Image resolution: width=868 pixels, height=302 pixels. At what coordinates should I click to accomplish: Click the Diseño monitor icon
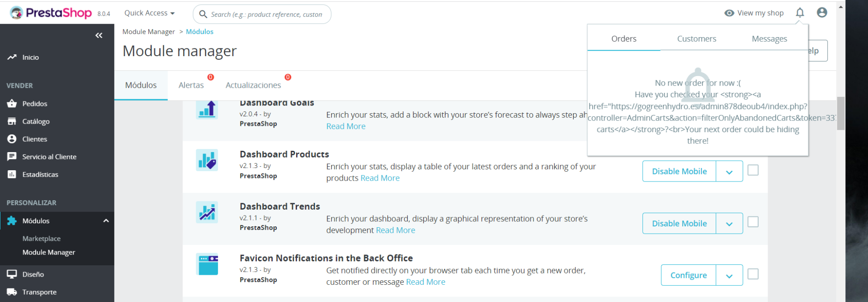pyautogui.click(x=12, y=274)
